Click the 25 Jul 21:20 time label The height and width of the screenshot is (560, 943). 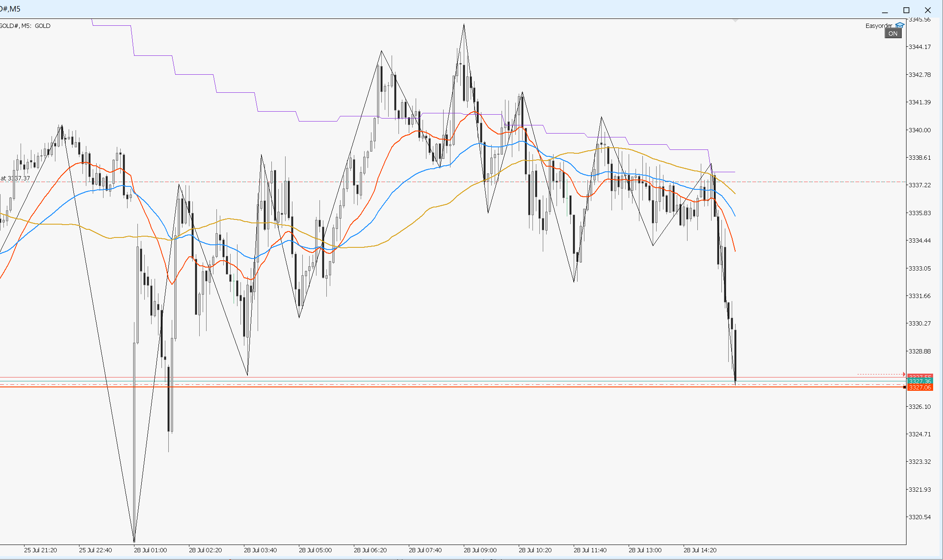tap(40, 550)
